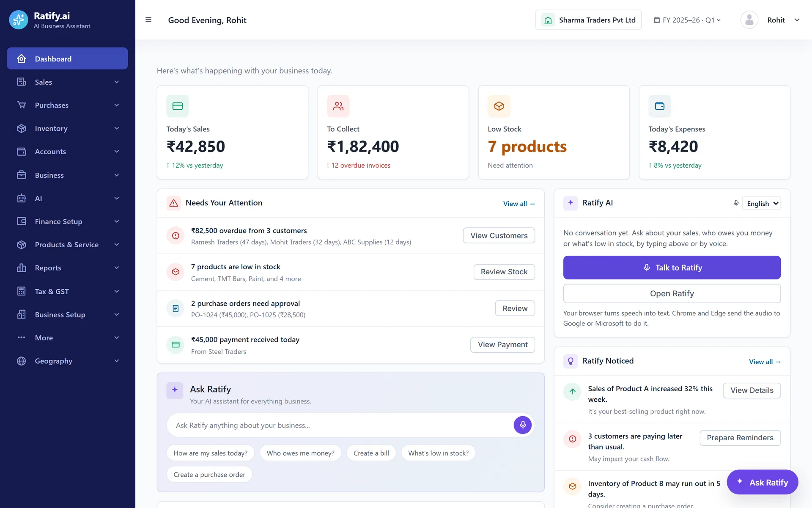Click the View Details button
The width and height of the screenshot is (812, 508).
[752, 390]
